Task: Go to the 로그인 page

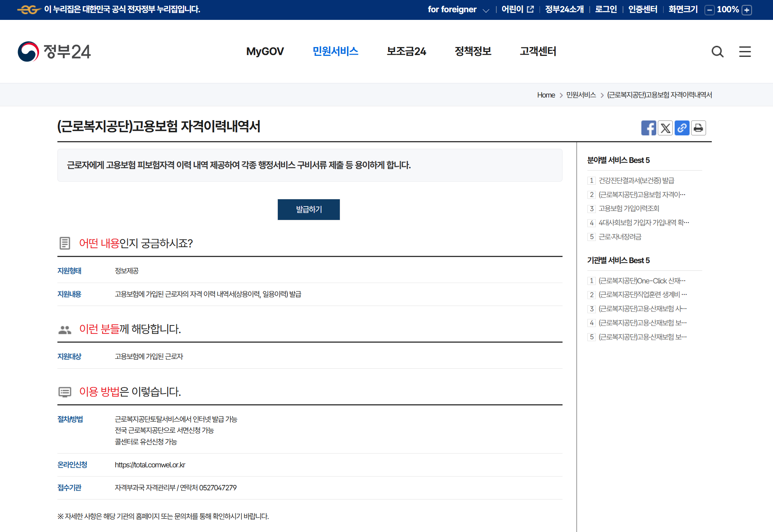Action: click(x=606, y=9)
